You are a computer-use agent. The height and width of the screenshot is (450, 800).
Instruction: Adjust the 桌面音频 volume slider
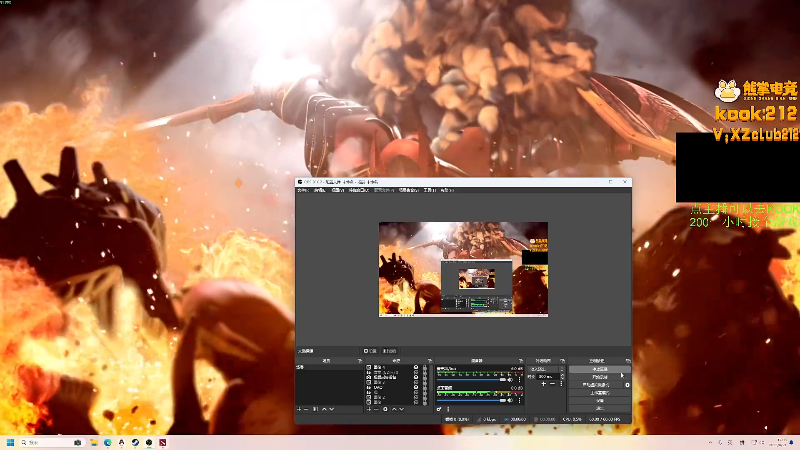point(471,400)
